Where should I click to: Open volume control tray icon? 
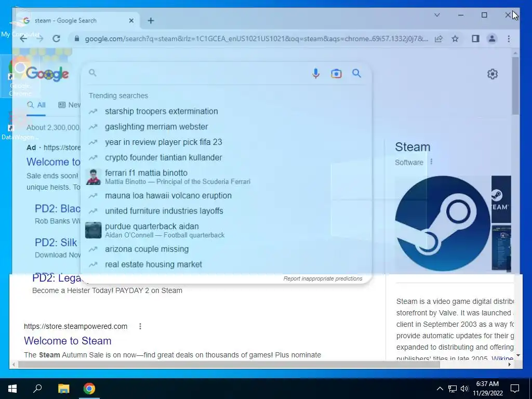(464, 389)
